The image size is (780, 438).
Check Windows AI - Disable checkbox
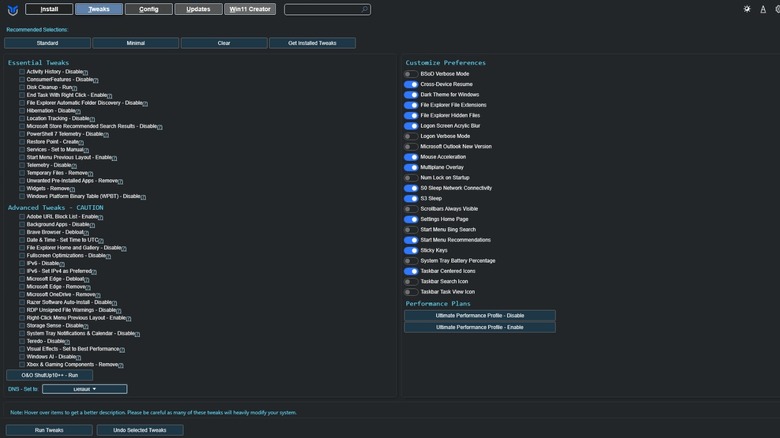(x=22, y=356)
